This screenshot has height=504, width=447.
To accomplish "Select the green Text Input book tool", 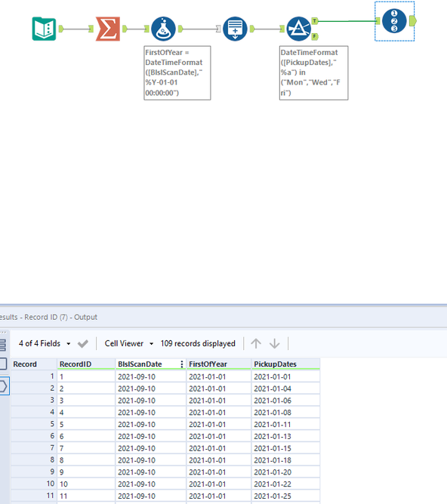I will (44, 29).
